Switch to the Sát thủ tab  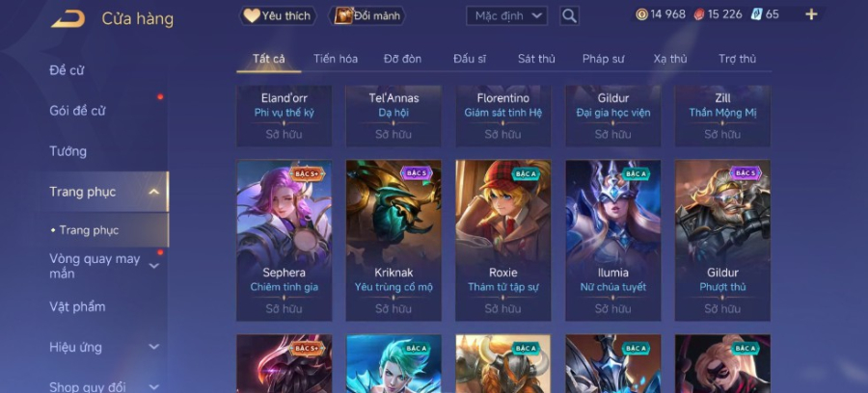(x=536, y=59)
